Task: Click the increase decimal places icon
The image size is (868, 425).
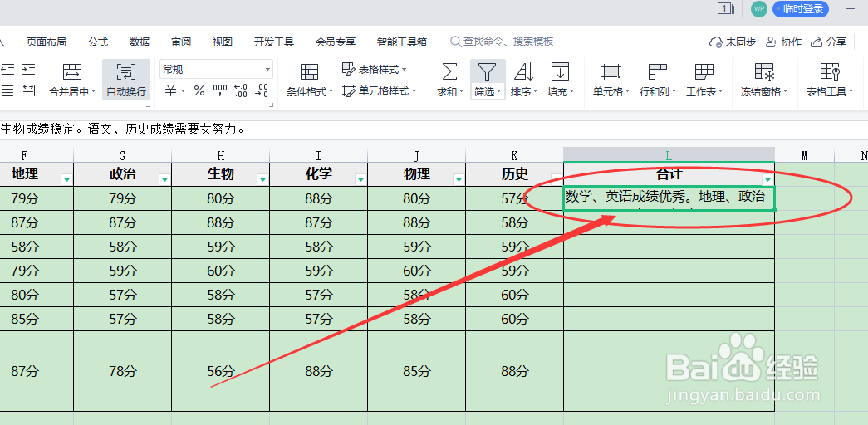Action: (x=241, y=90)
